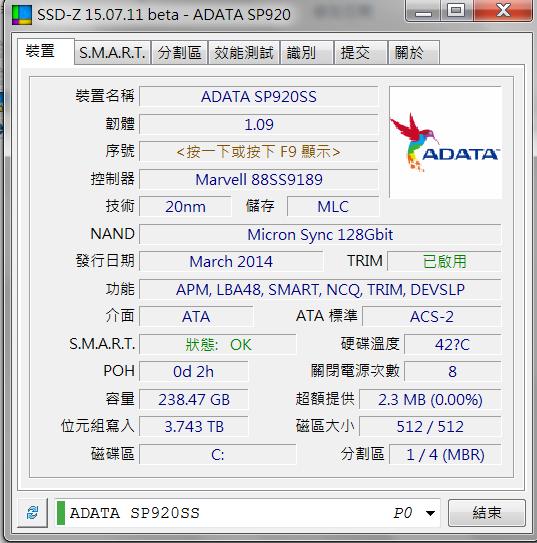Click the MLC storage value
The width and height of the screenshot is (537, 543).
tap(333, 207)
